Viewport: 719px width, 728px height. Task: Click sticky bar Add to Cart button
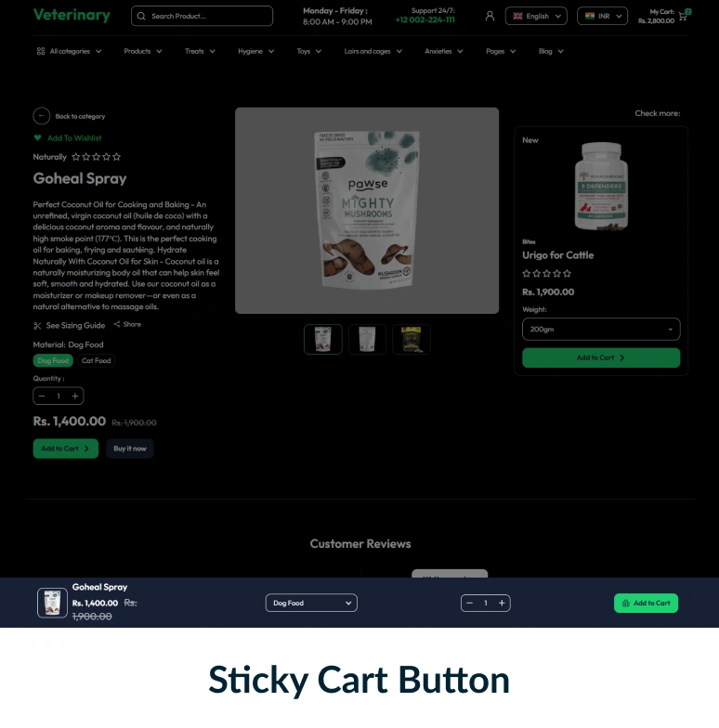coord(647,604)
